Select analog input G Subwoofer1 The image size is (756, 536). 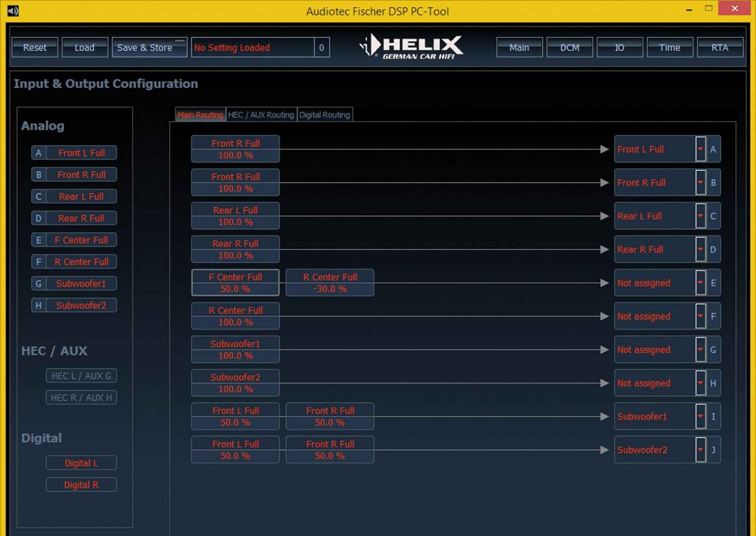pos(74,284)
